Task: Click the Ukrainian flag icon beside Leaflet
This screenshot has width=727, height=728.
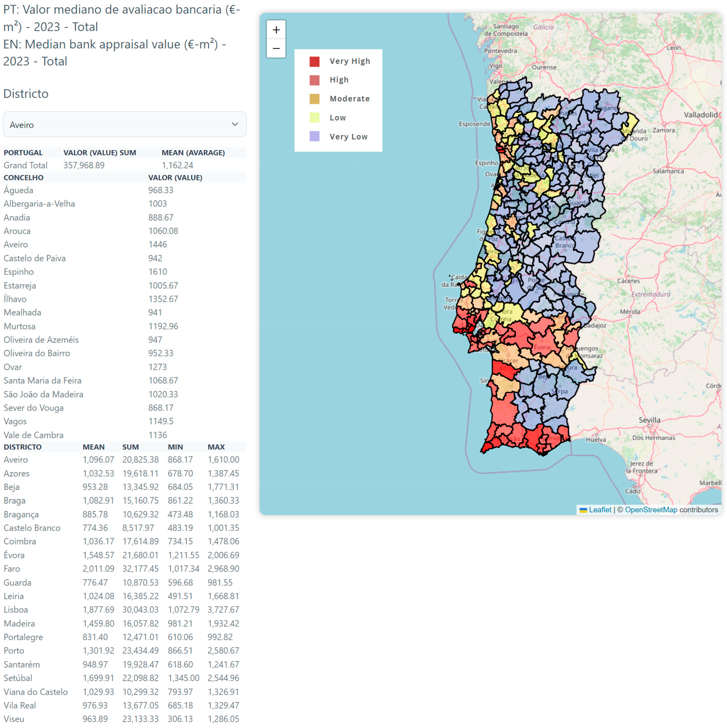Action: point(583,510)
